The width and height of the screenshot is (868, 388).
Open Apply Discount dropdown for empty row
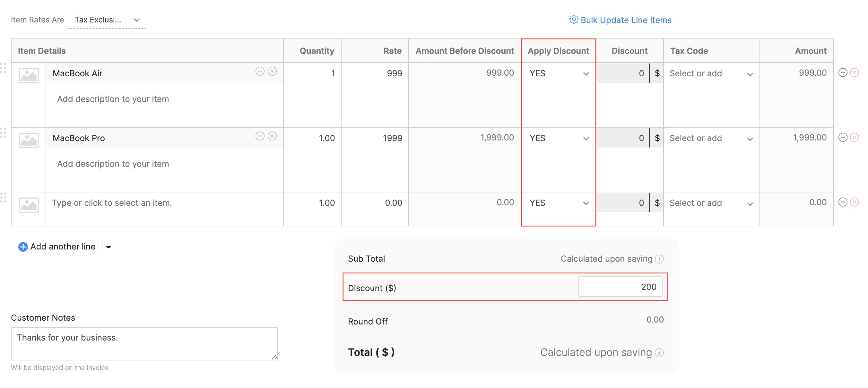[x=559, y=203]
